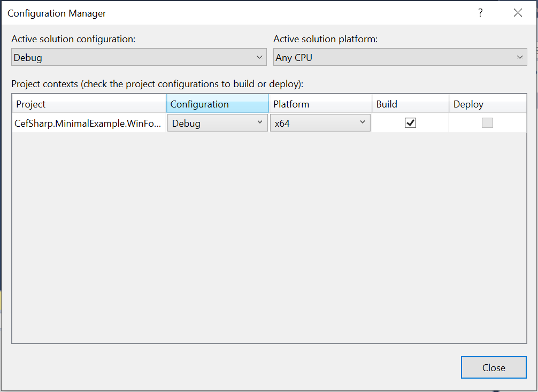The image size is (538, 392).
Task: Click the Platform column header
Action: [x=320, y=103]
